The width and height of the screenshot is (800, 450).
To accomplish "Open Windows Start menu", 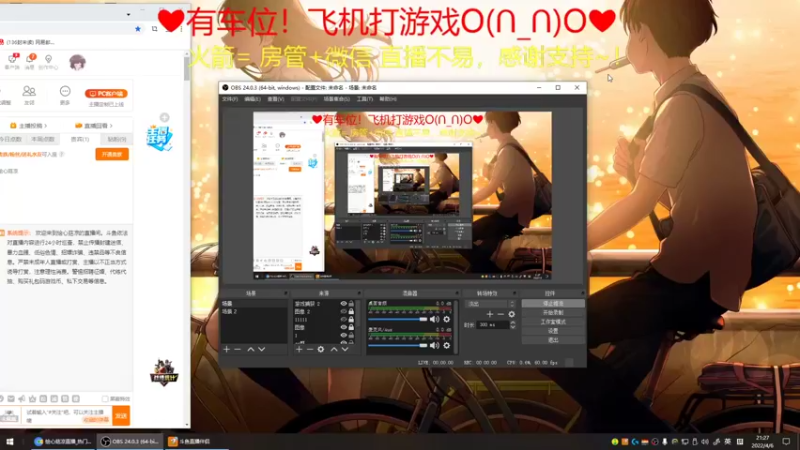I will click(x=10, y=441).
